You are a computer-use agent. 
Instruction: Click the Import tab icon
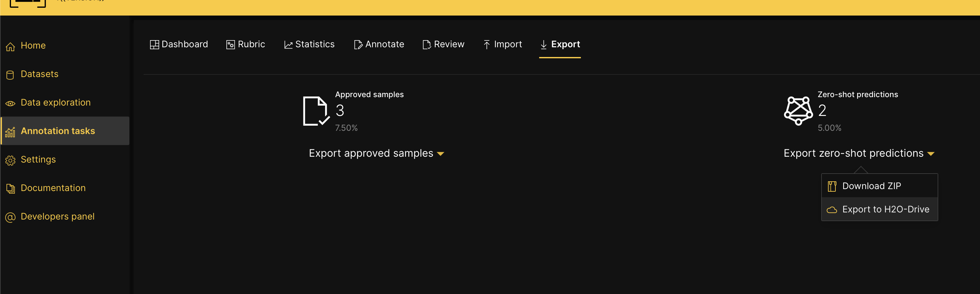pos(486,44)
